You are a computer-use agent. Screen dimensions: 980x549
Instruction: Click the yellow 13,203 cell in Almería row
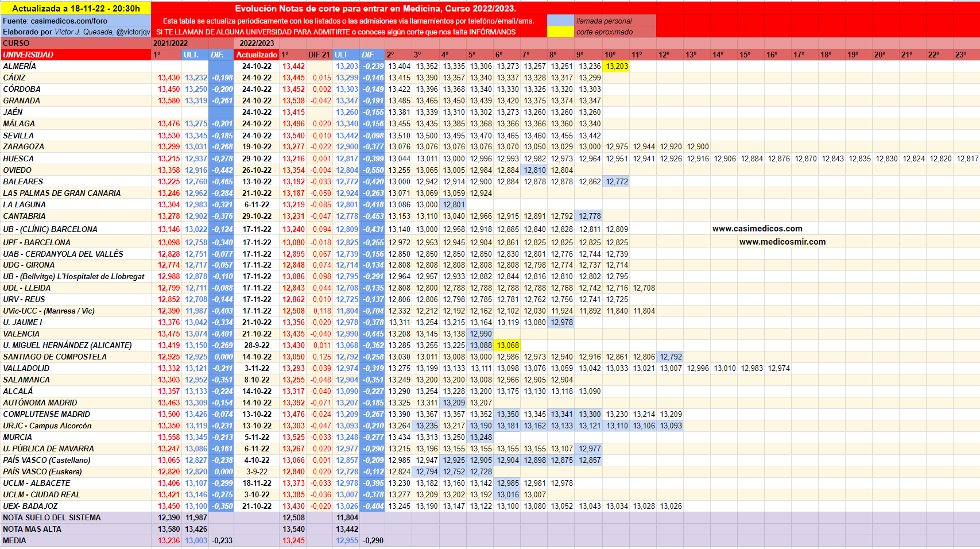[617, 66]
